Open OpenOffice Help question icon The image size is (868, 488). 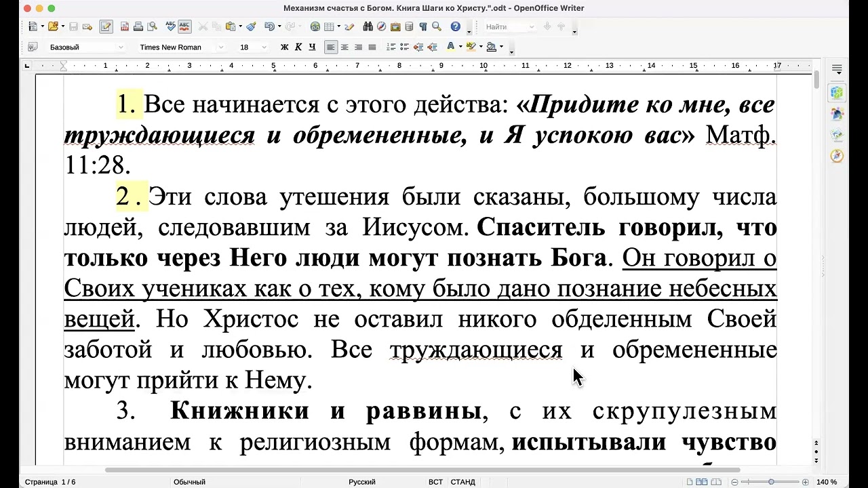456,27
